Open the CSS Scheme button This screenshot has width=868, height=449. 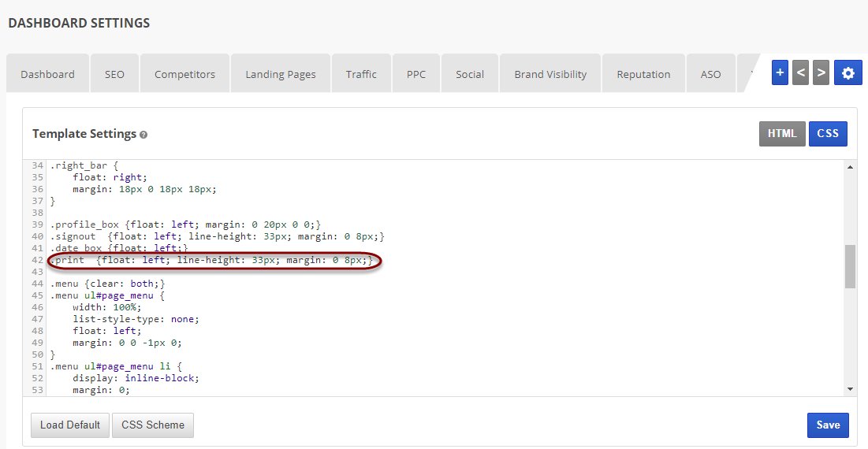click(153, 425)
